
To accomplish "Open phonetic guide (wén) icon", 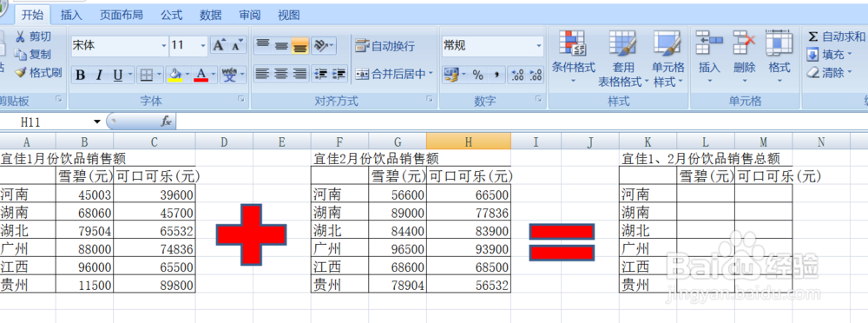I will click(x=230, y=75).
